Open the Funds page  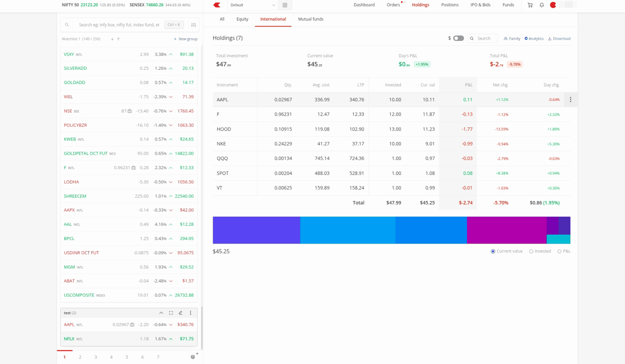pos(508,5)
